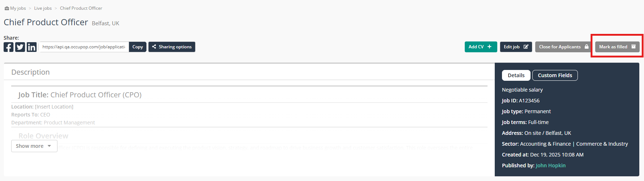Go to My jobs breadcrumb
The width and height of the screenshot is (644, 181).
click(18, 8)
